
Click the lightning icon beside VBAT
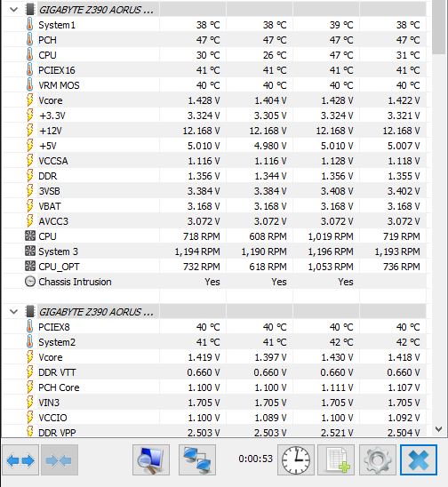pos(30,206)
